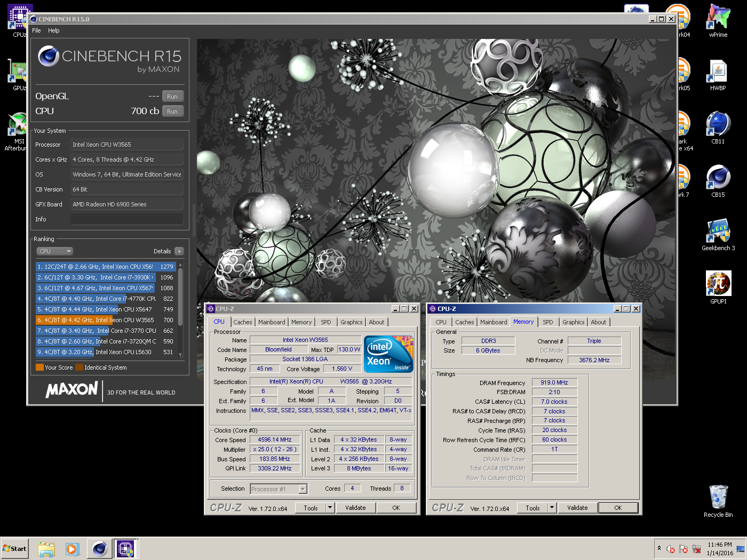Click OK in left CPU-Z window
The image size is (747, 560).
[x=396, y=508]
